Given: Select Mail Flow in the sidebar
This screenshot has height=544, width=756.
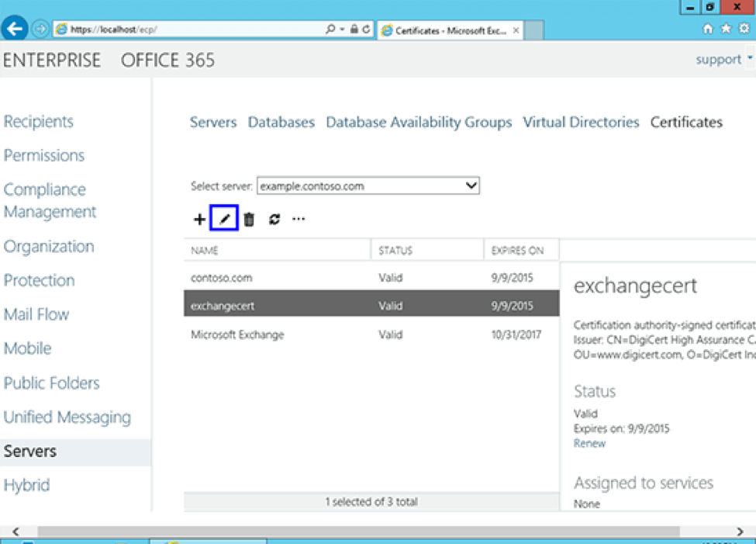Looking at the screenshot, I should (x=36, y=314).
